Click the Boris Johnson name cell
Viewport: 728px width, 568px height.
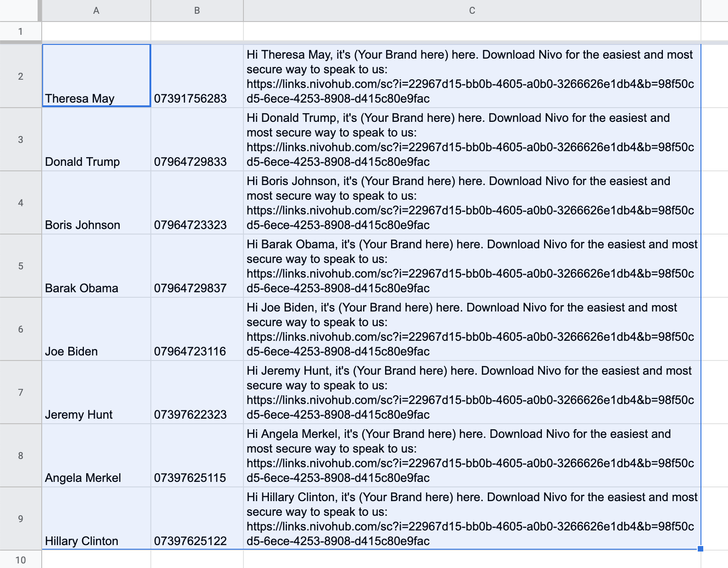coord(96,203)
